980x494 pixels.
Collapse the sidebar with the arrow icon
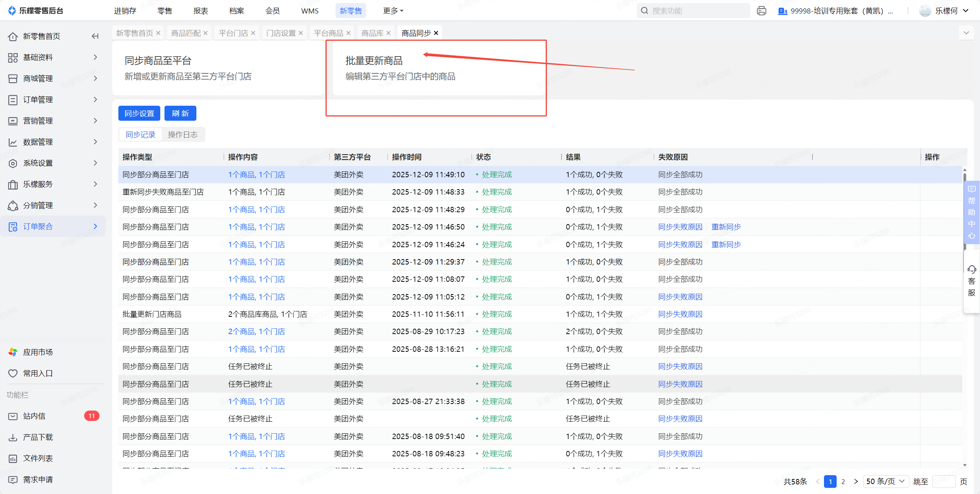point(95,36)
